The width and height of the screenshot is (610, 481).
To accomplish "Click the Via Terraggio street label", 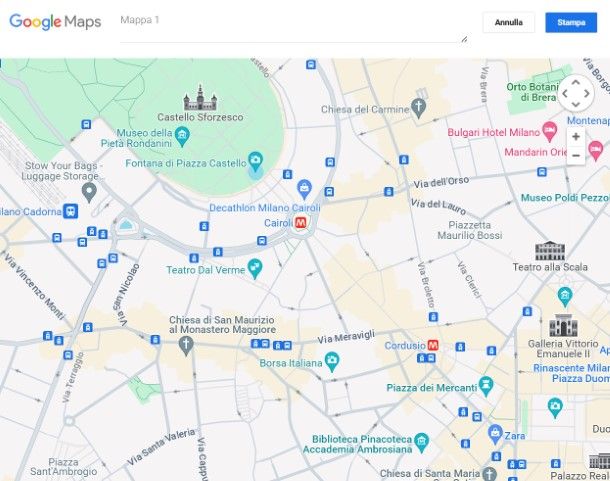I will coord(73,377).
